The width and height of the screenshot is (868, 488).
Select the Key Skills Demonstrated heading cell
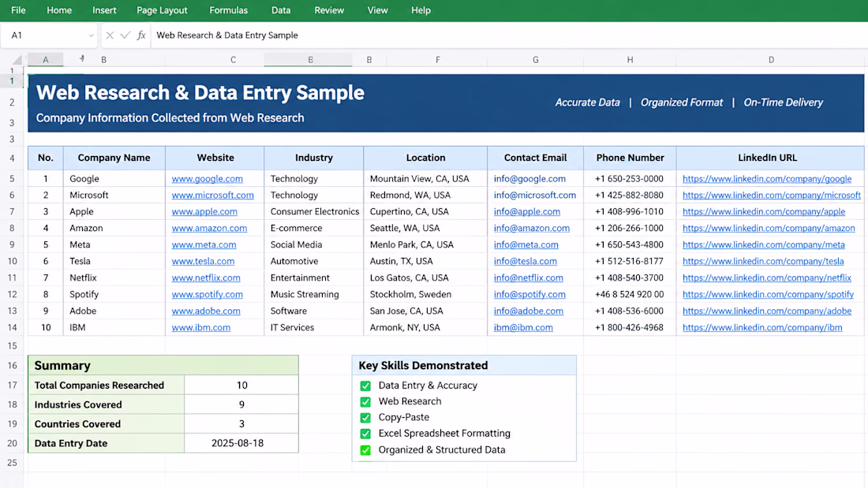point(464,366)
